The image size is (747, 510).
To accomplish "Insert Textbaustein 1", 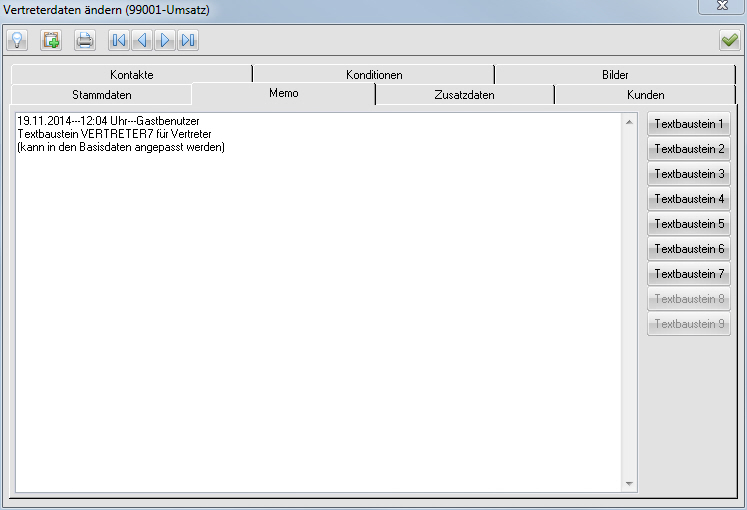I will click(x=689, y=124).
